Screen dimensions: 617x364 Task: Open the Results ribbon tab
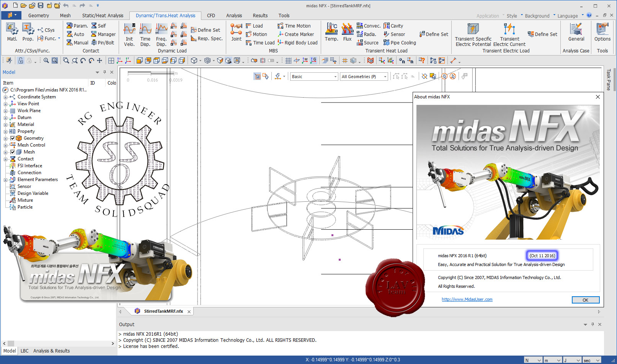[260, 15]
